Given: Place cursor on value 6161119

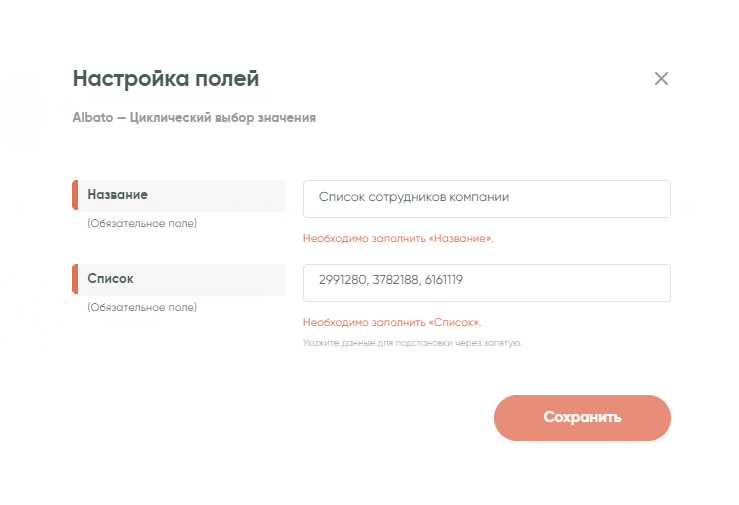Looking at the screenshot, I should [441, 282].
